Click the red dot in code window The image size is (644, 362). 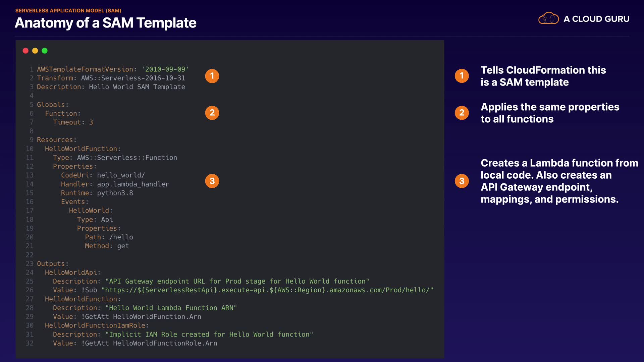[x=25, y=51]
